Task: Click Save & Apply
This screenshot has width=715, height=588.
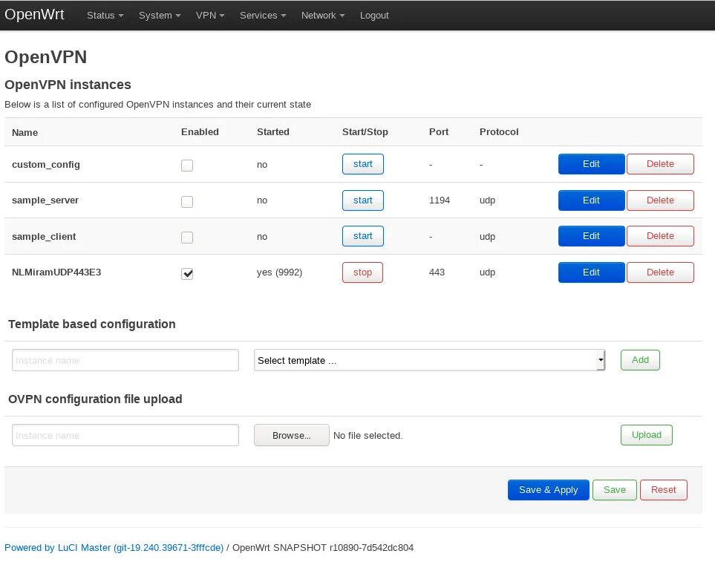Action: coord(548,489)
